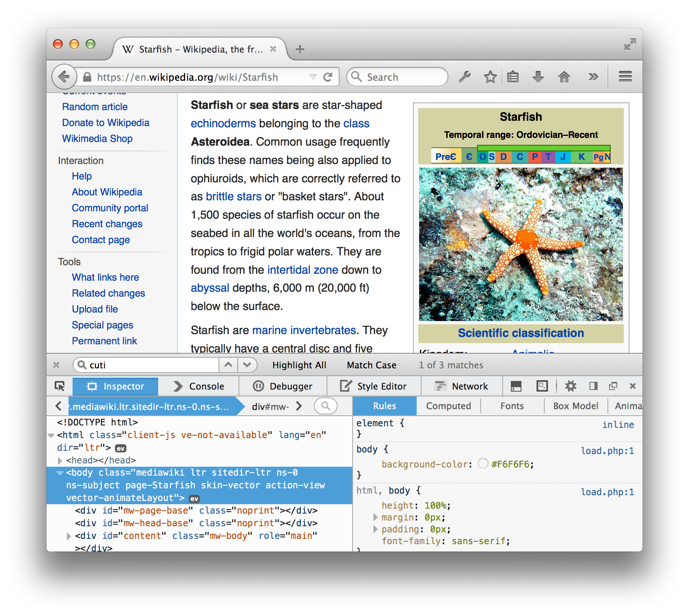Click the ev badge on body element
The image size is (689, 616).
[194, 499]
